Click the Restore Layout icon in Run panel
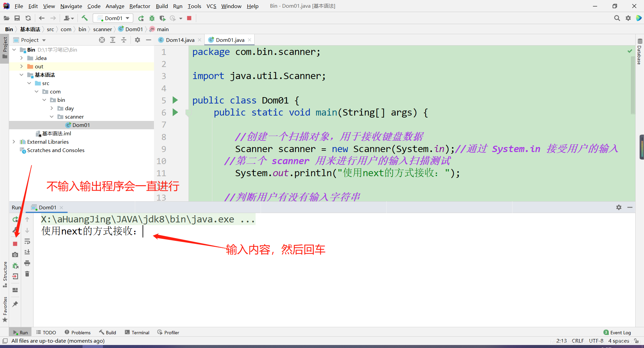644x348 pixels. [x=15, y=290]
